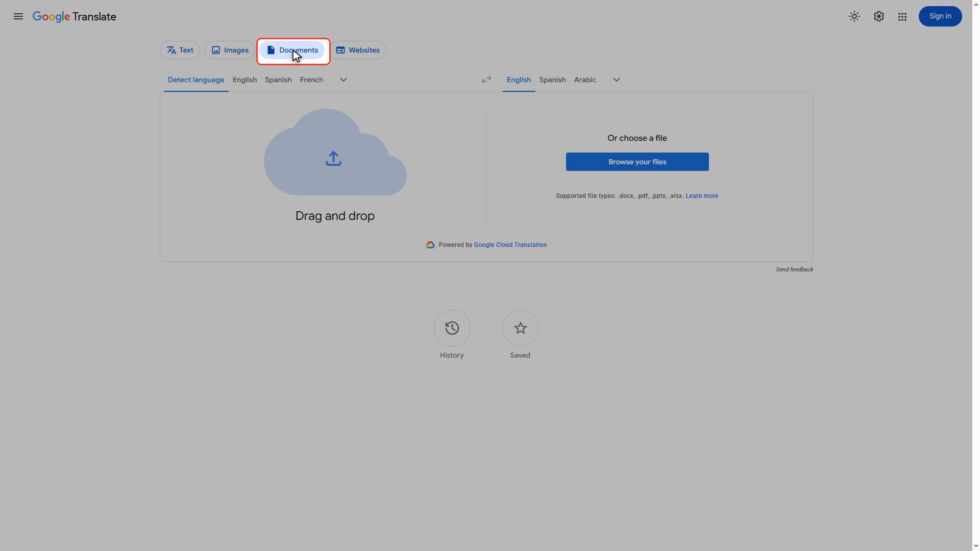Switch to the Text tab
The height and width of the screenshot is (551, 980).
[x=180, y=50]
